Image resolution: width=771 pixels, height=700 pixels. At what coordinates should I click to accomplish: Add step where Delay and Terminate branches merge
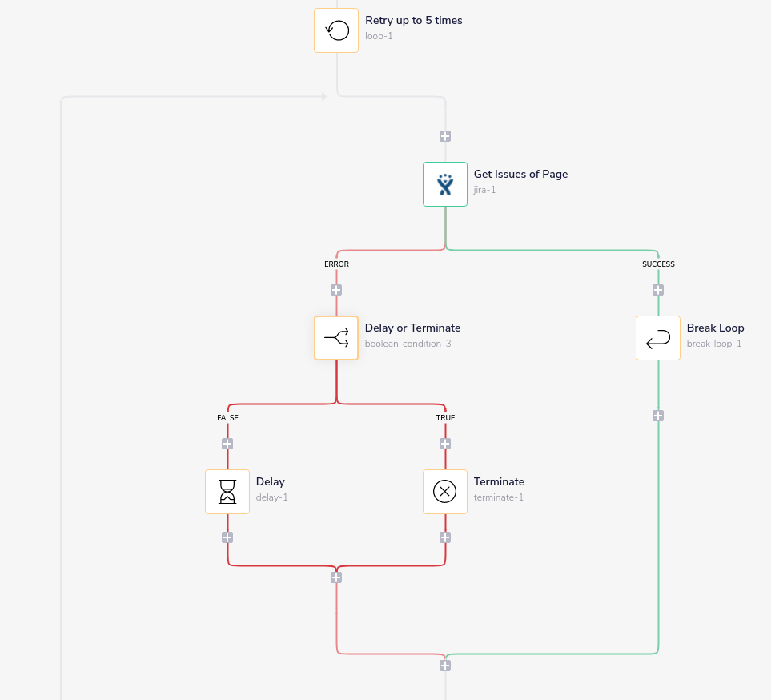336,577
